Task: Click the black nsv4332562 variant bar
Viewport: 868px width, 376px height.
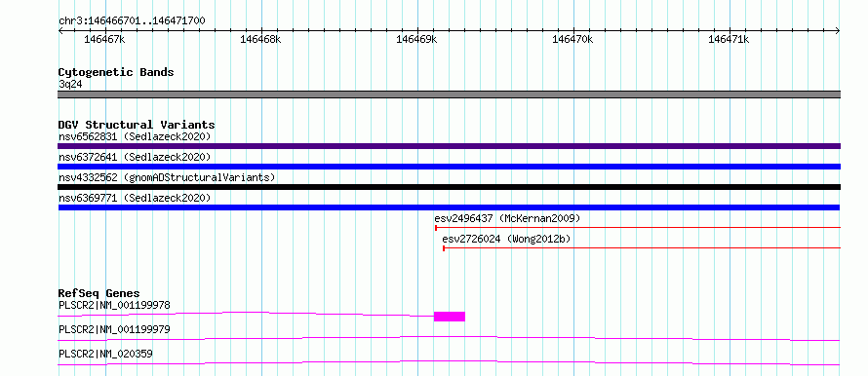Action: (449, 187)
